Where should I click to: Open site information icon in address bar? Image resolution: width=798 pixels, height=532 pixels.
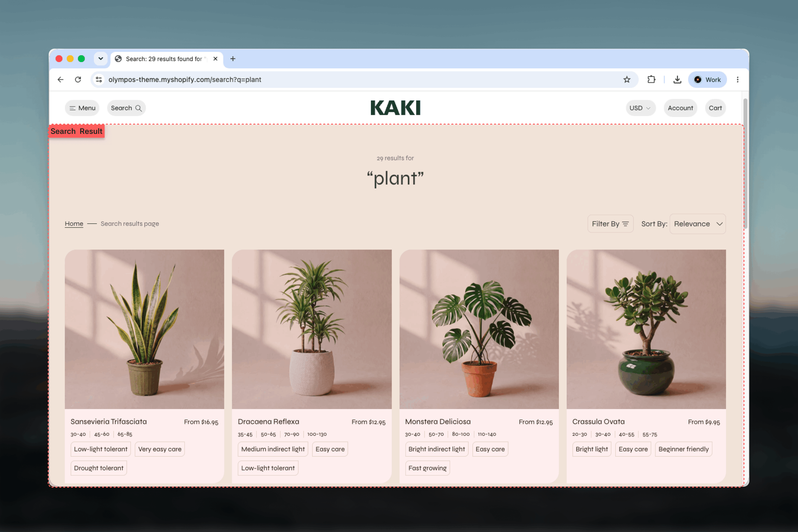[99, 79]
